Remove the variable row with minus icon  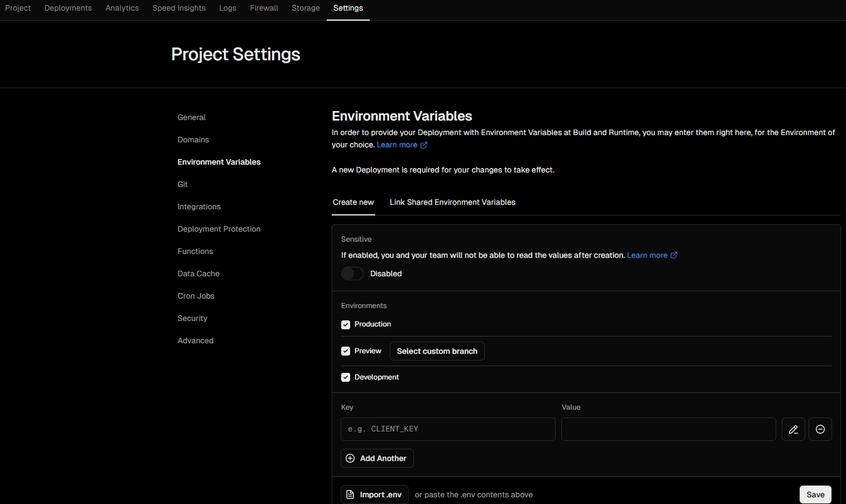820,429
